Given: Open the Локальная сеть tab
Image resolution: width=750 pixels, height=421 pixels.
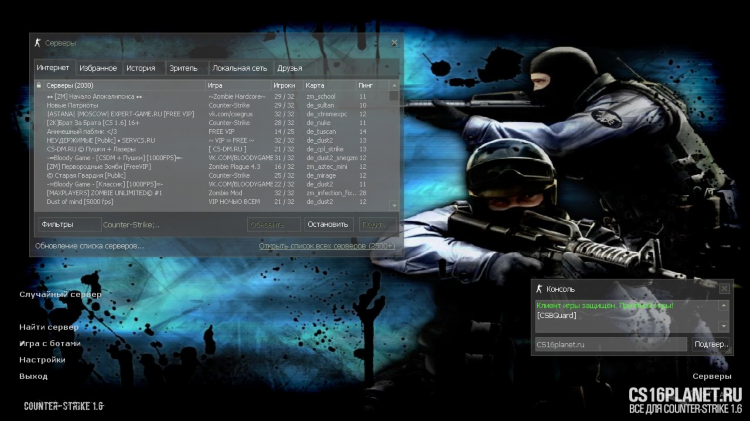Looking at the screenshot, I should click(x=240, y=68).
